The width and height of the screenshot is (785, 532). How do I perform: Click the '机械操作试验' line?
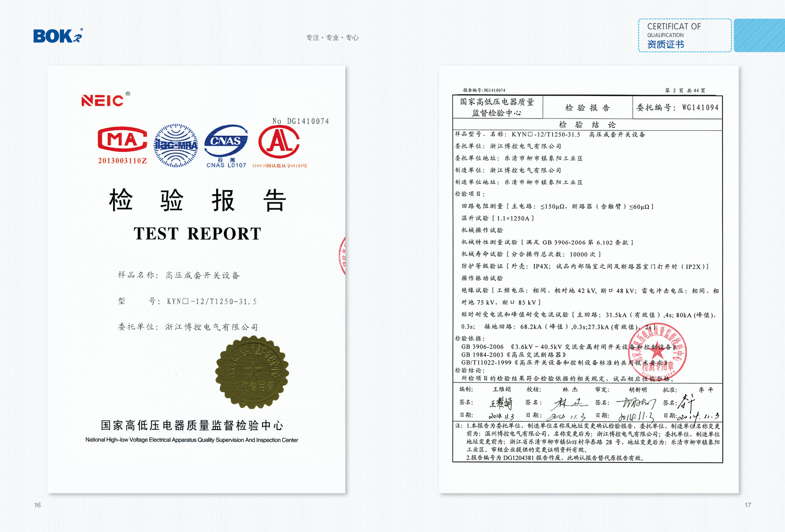482,230
